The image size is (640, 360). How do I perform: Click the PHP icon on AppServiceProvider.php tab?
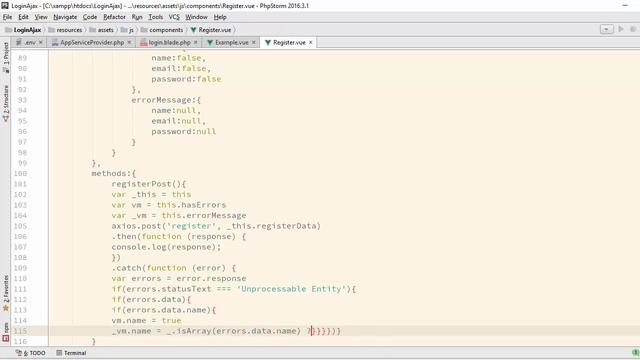55,42
